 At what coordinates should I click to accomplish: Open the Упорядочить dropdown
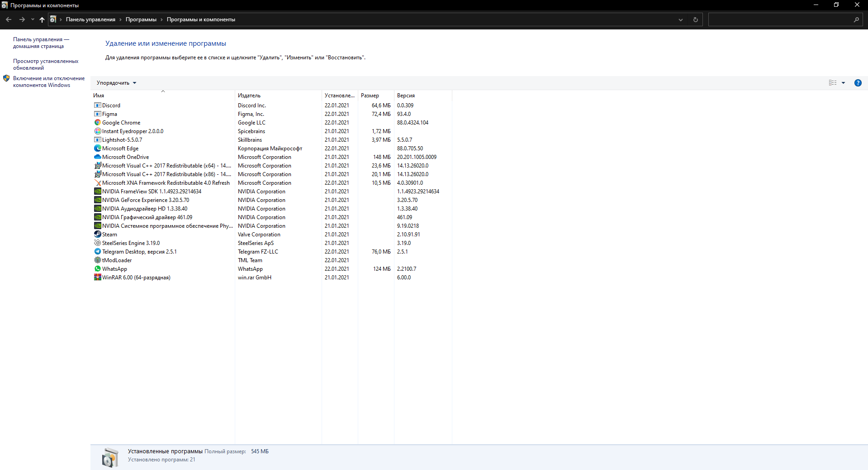tap(116, 83)
